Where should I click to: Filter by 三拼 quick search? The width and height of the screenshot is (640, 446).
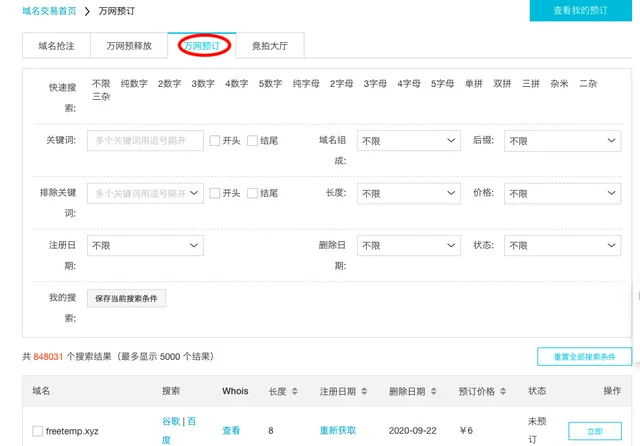(531, 84)
